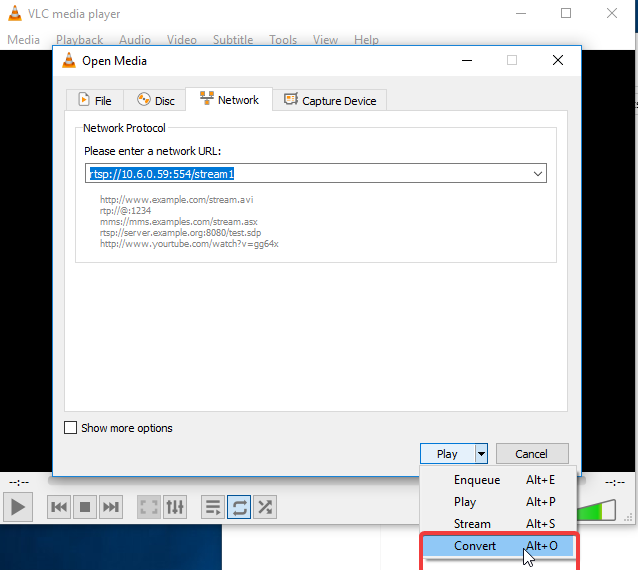The image size is (638, 570).
Task: Open the View menu
Action: click(325, 40)
